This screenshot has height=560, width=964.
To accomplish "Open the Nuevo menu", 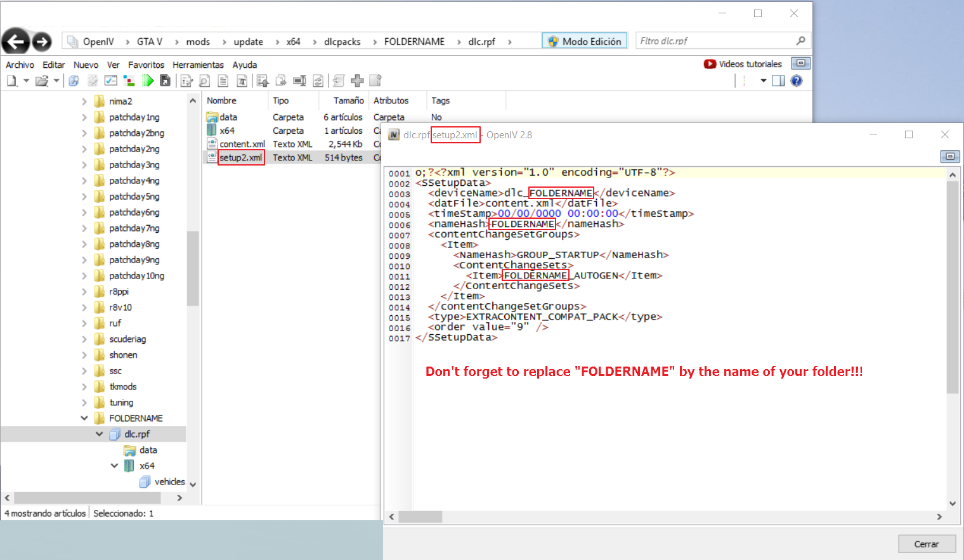I will click(x=86, y=65).
